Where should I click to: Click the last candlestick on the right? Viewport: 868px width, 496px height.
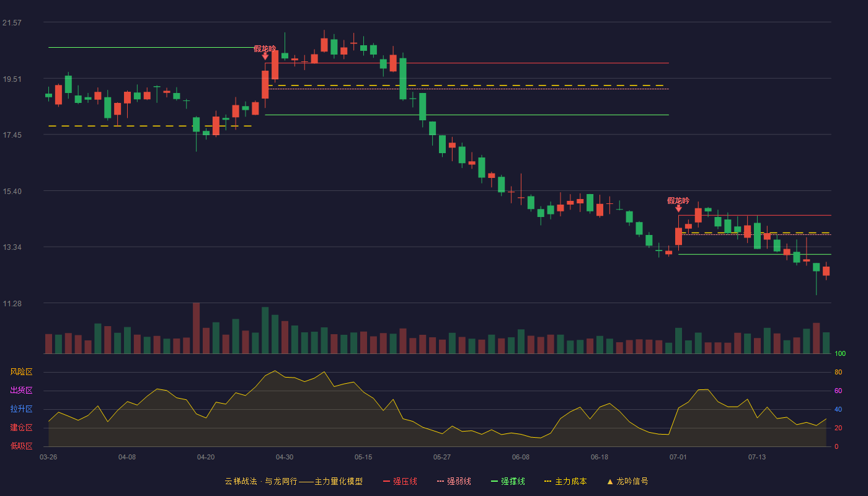(x=826, y=270)
